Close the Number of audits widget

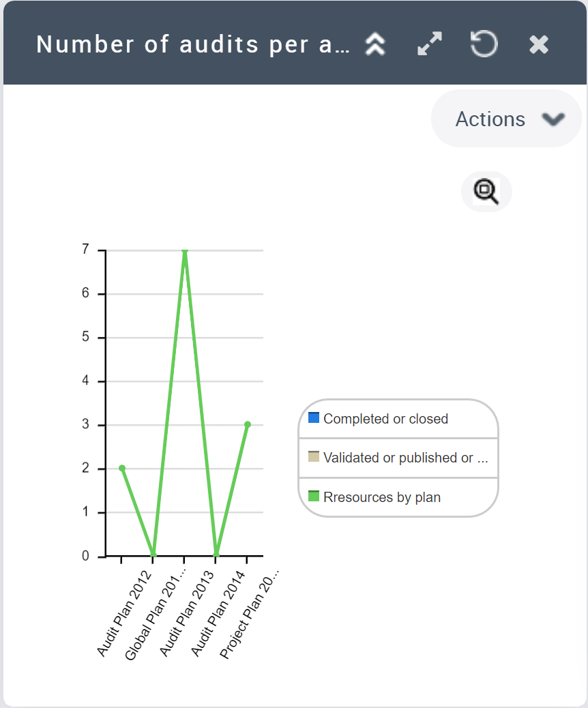click(x=539, y=45)
